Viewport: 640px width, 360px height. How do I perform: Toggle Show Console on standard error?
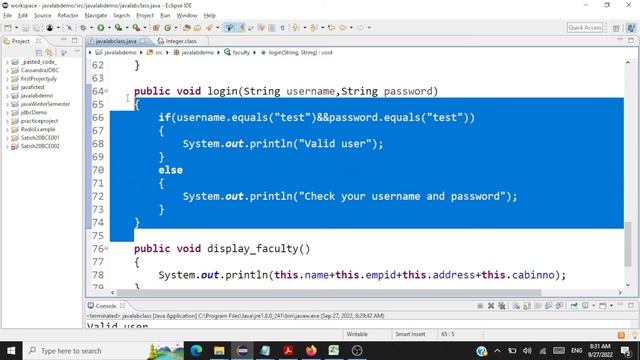click(559, 306)
